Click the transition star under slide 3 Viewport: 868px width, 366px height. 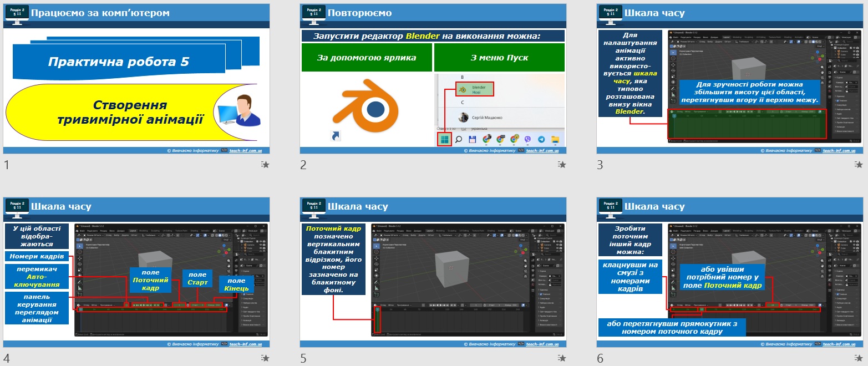(859, 165)
